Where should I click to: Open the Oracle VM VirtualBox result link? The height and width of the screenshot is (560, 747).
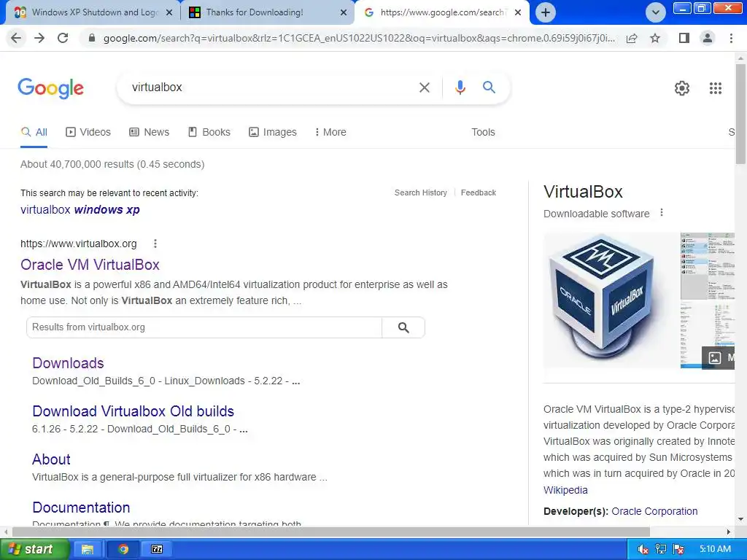[90, 264]
